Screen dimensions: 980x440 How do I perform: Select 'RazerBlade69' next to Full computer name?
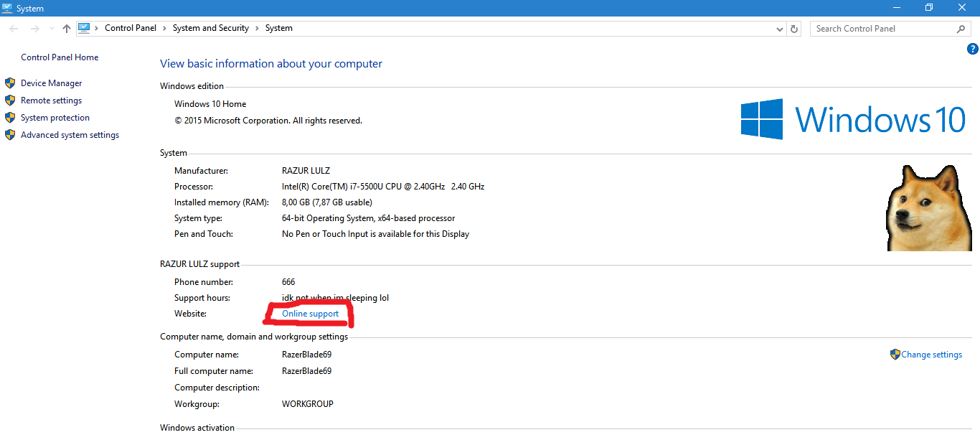click(x=307, y=371)
